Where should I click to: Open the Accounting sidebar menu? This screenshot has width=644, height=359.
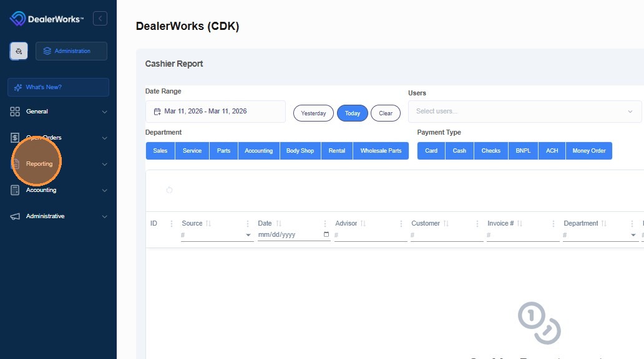click(x=58, y=190)
